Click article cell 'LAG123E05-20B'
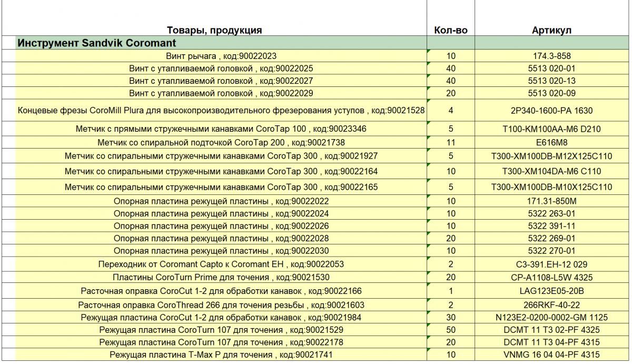Viewport: 632px width, 364px height. (552, 291)
